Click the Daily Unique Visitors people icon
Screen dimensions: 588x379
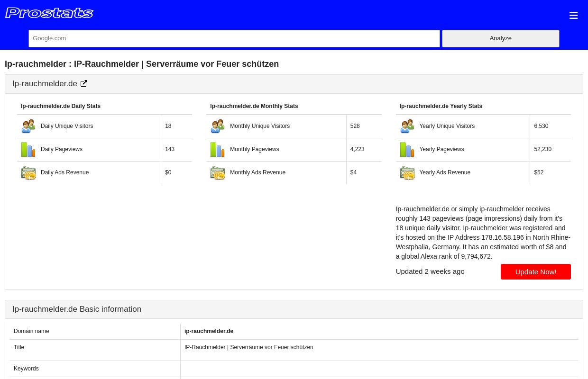pos(28,126)
